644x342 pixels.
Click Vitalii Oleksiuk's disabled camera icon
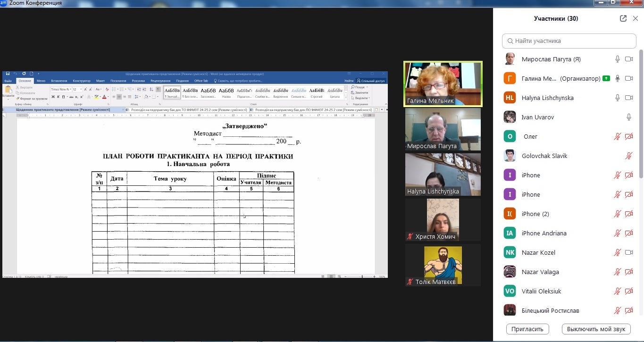pyautogui.click(x=628, y=291)
